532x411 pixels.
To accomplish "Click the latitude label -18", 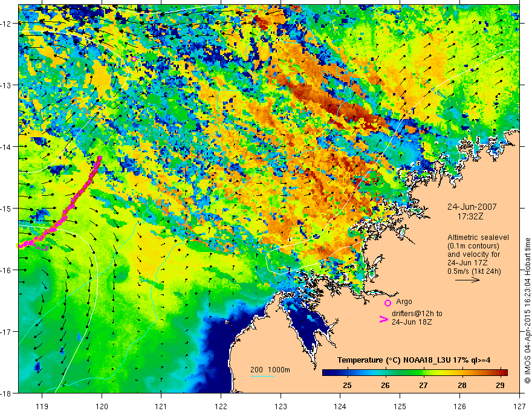I will 6,393.
